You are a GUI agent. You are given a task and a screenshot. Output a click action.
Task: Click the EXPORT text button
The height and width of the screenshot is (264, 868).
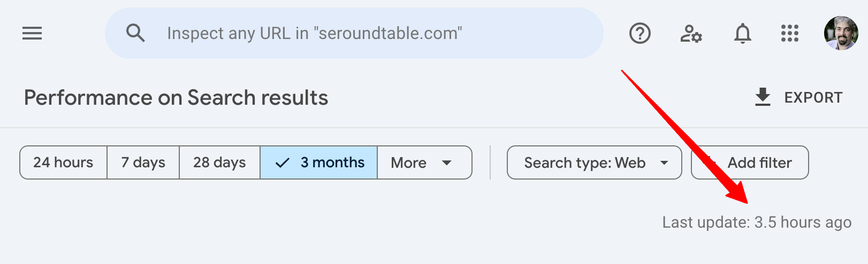click(813, 98)
